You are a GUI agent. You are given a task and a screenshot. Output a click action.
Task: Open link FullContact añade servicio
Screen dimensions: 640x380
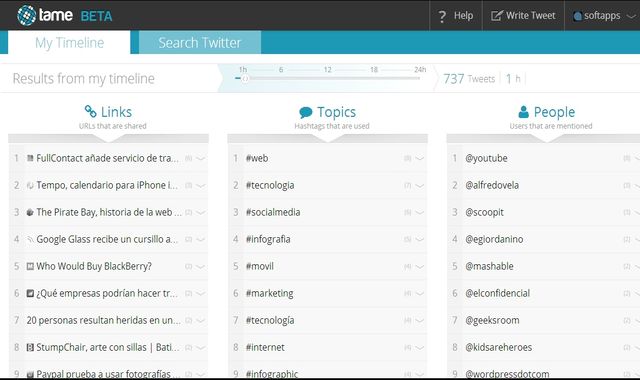point(107,158)
